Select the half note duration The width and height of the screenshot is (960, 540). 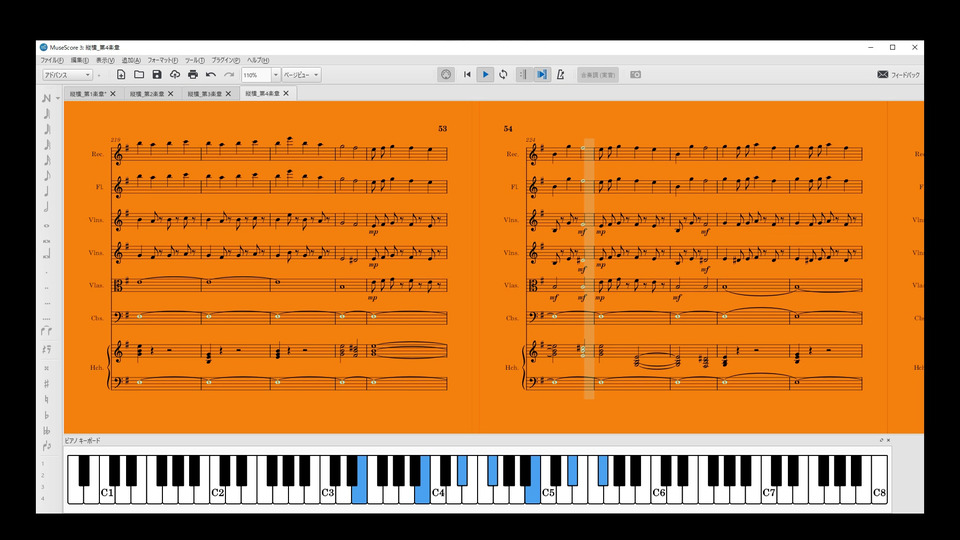(47, 208)
